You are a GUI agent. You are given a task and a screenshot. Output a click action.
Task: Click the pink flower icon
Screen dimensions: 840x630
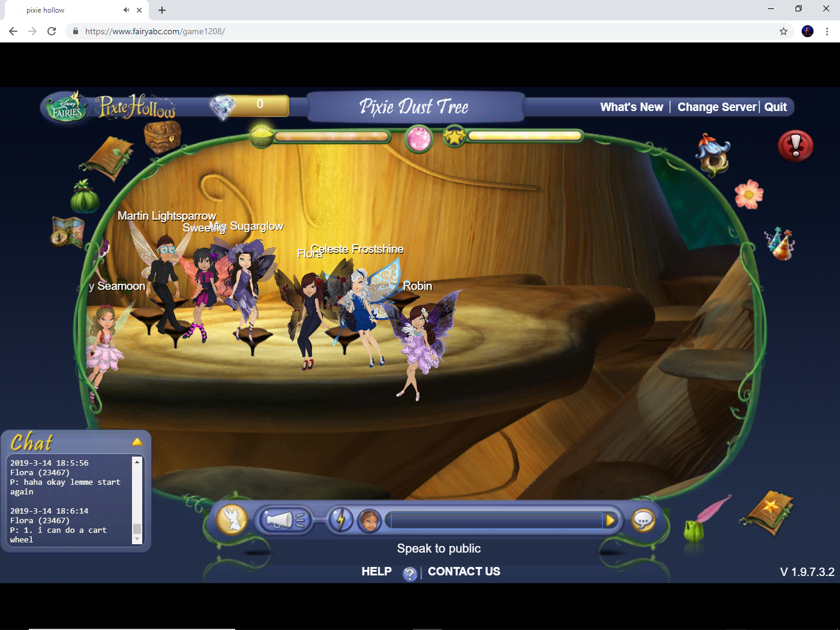point(749,195)
